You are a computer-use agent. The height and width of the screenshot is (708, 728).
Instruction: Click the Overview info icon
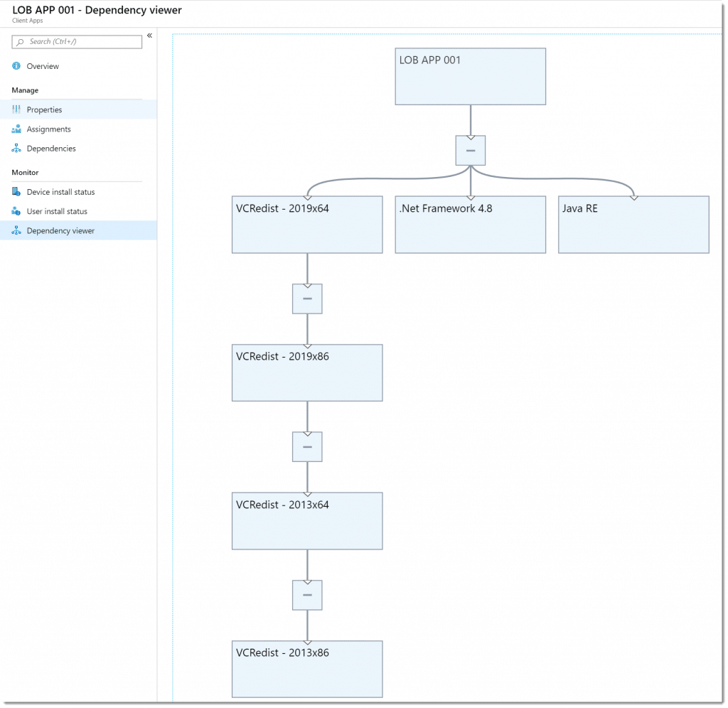[x=16, y=66]
